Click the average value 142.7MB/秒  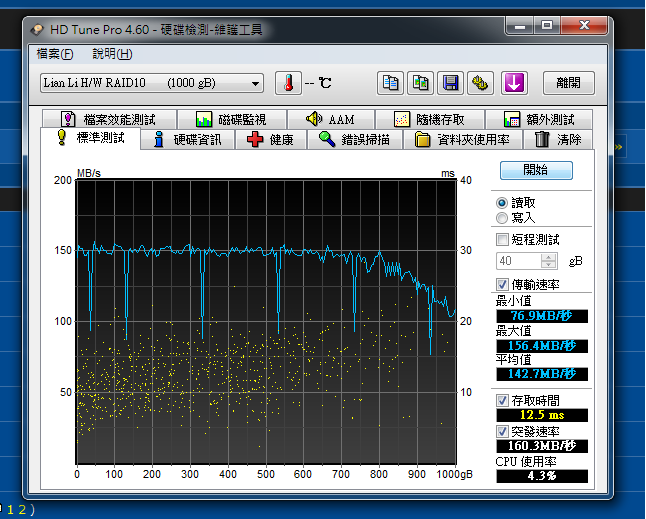coord(542,374)
